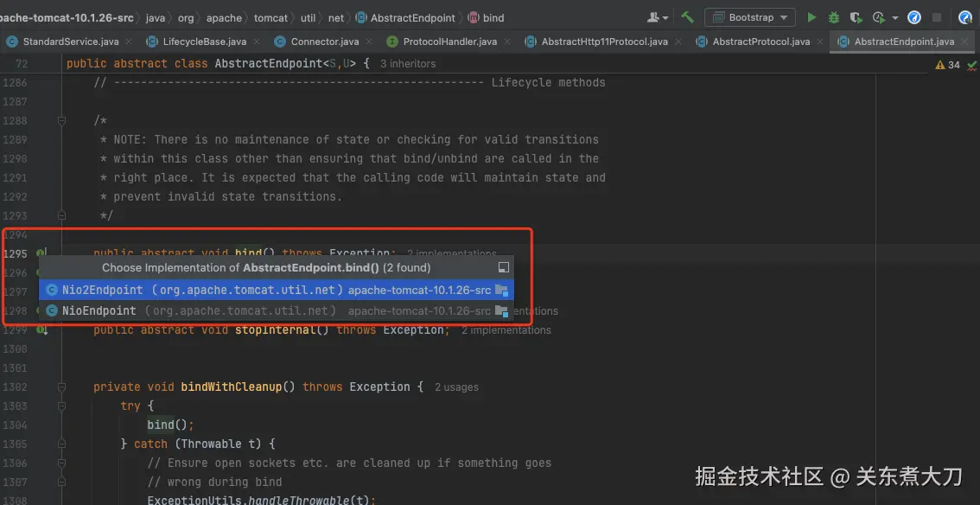Click the implemented-method gutter icon on line 1295
980x505 pixels.
click(41, 253)
